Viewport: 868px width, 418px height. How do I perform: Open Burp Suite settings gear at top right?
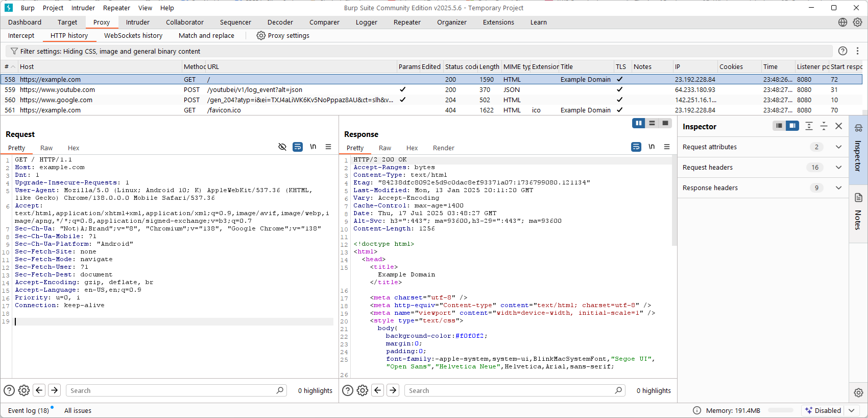tap(857, 22)
